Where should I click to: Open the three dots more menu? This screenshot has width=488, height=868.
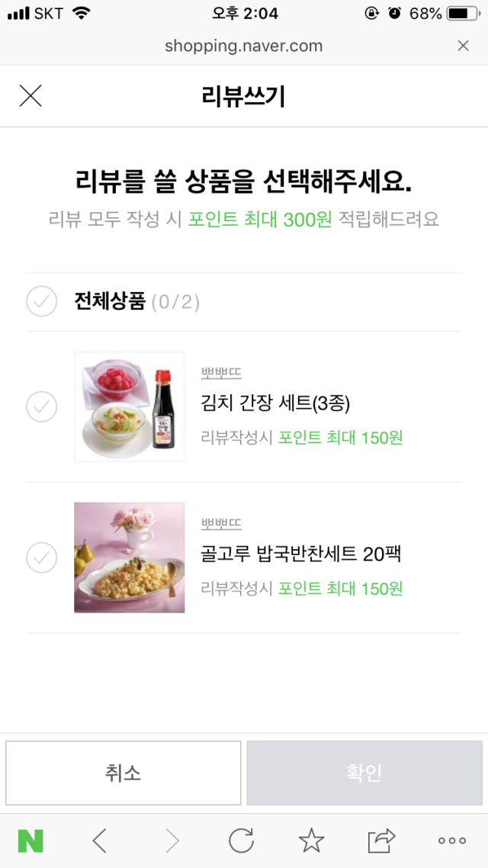coord(451,841)
